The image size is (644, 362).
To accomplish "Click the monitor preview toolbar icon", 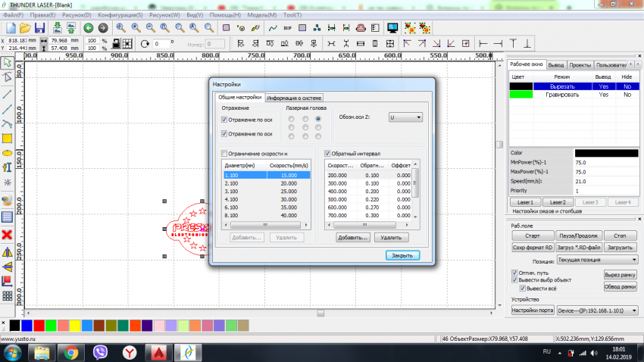I will (x=392, y=28).
